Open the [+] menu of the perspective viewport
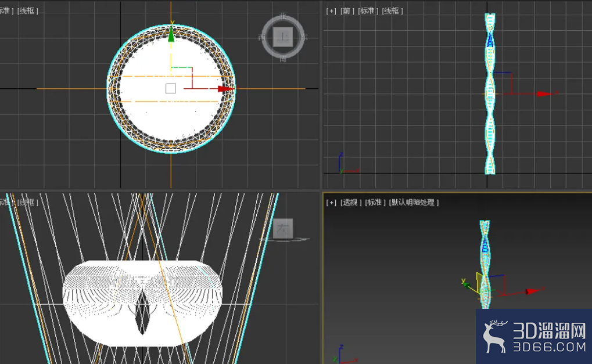The width and height of the screenshot is (592, 364). 331,203
